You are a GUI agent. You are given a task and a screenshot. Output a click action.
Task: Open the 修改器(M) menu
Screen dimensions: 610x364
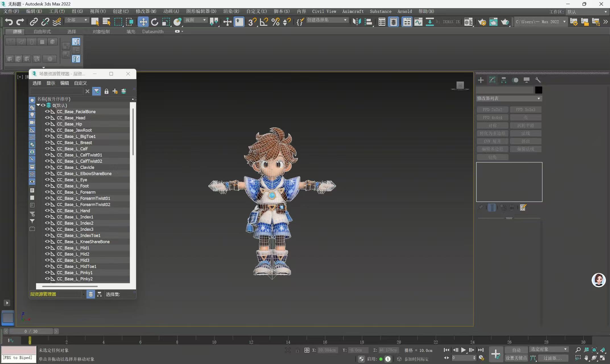point(146,11)
